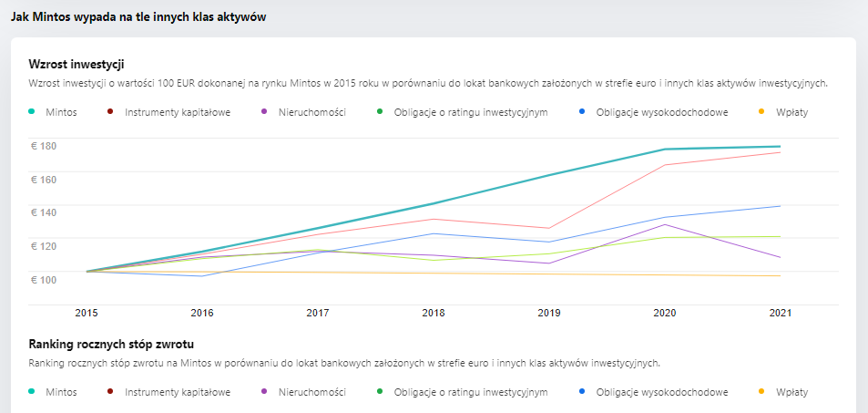Click the flat yellow Wpłaty chart line
868x413 pixels.
[x=434, y=273]
